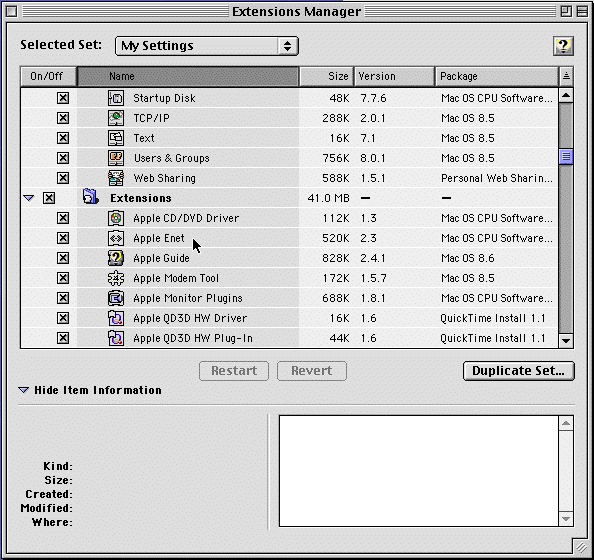Image resolution: width=594 pixels, height=560 pixels.
Task: Uncheck Apple Monitor Plugins
Action: pos(63,298)
